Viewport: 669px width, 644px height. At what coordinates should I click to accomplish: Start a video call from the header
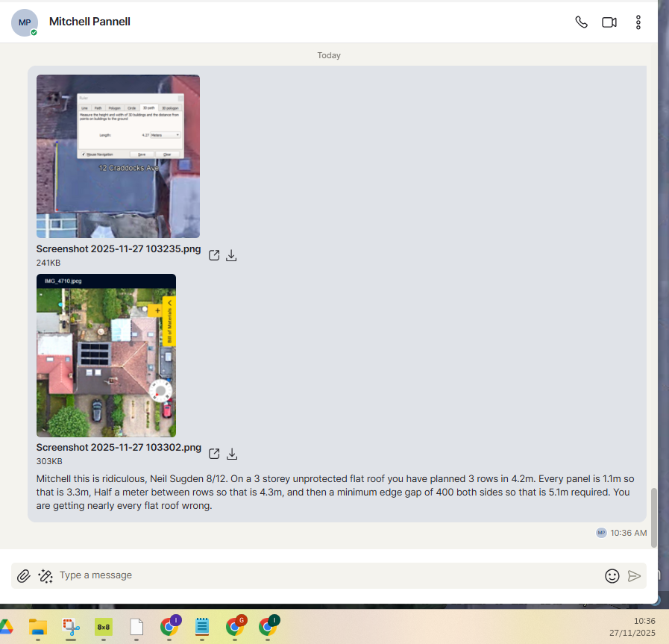click(609, 22)
